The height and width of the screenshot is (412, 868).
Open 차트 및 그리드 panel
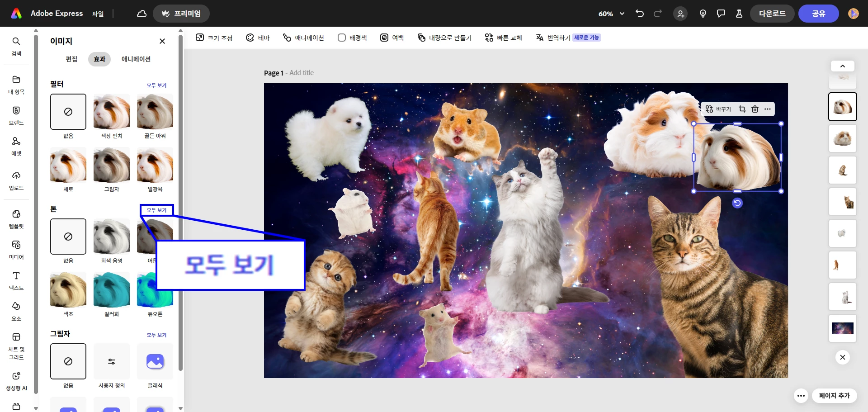[16, 346]
